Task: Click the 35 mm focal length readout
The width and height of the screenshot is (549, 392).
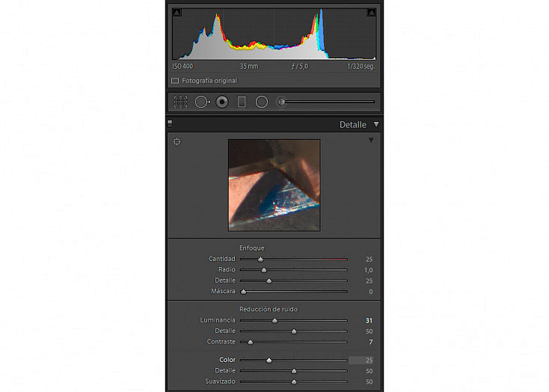Action: pos(249,67)
